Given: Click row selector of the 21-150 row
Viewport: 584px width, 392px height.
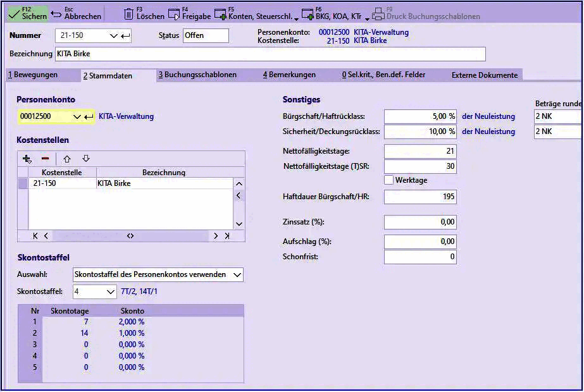Looking at the screenshot, I should pos(23,183).
